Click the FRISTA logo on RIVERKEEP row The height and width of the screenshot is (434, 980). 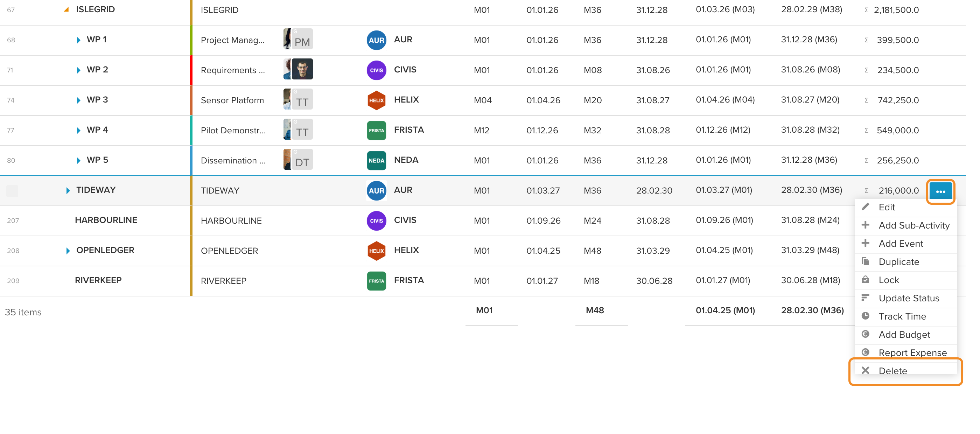tap(376, 281)
